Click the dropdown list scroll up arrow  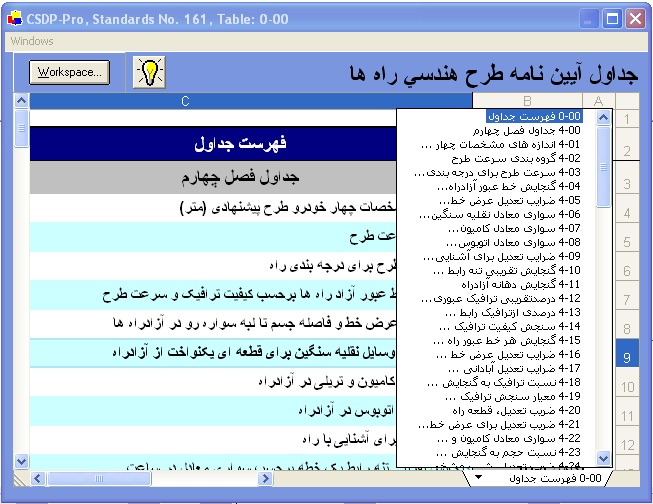[x=603, y=118]
